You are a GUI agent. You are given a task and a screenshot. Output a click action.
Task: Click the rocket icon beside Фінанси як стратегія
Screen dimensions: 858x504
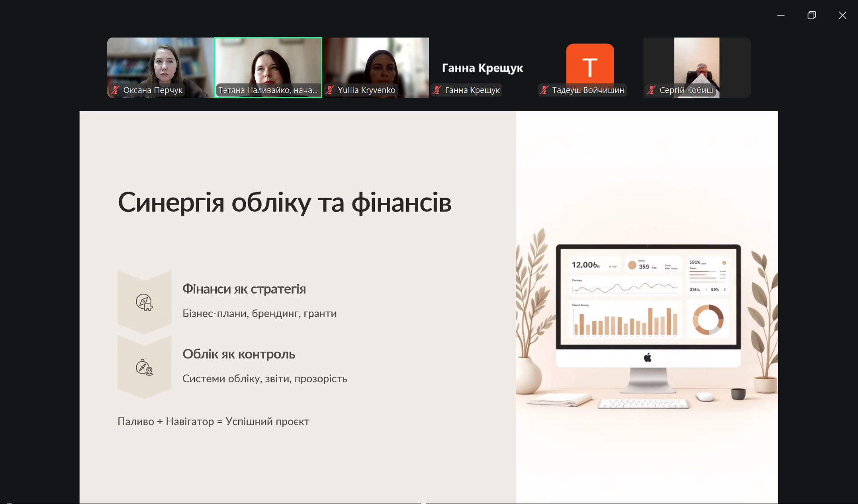(x=144, y=302)
